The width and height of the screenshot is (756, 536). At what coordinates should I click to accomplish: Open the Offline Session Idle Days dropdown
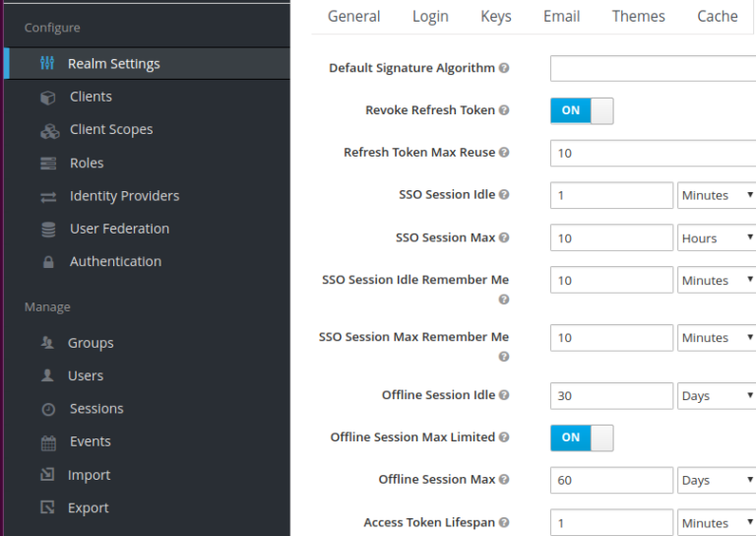point(717,396)
